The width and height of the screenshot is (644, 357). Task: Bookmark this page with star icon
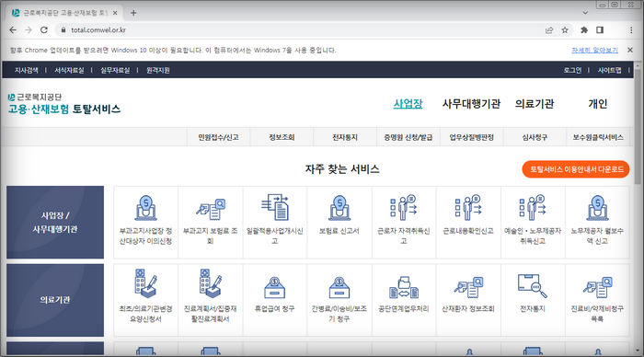click(565, 30)
